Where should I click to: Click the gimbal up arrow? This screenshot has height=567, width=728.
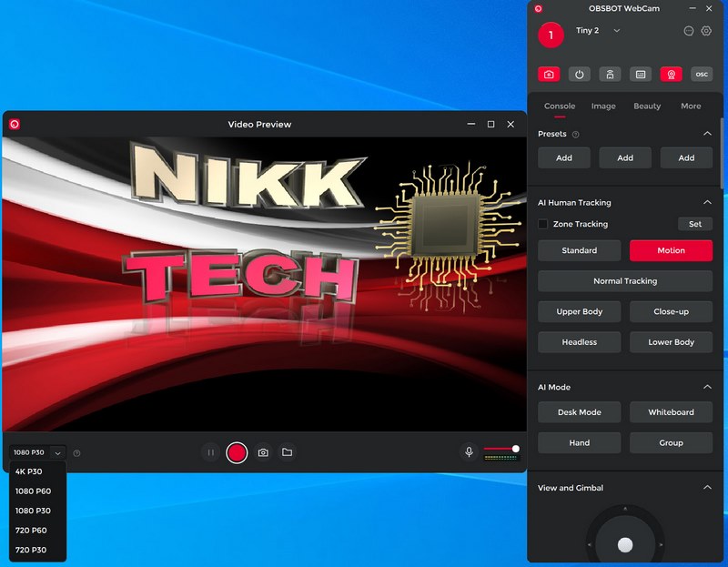click(625, 509)
